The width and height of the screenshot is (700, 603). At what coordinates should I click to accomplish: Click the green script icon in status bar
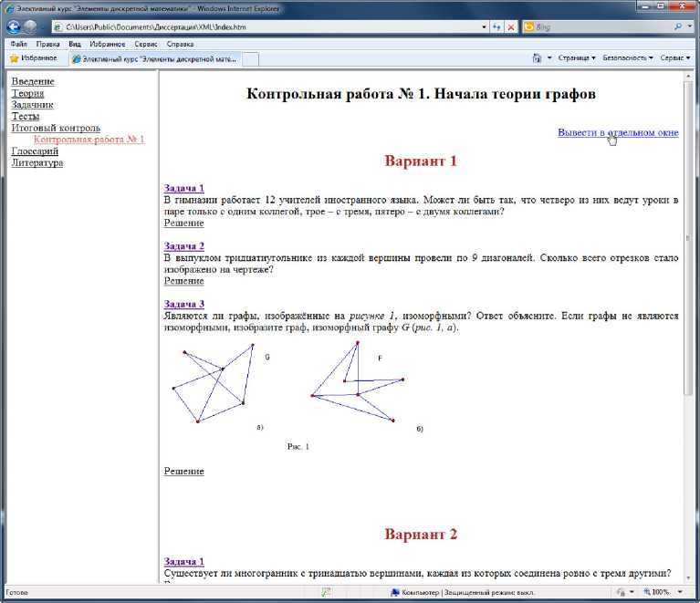[x=326, y=592]
